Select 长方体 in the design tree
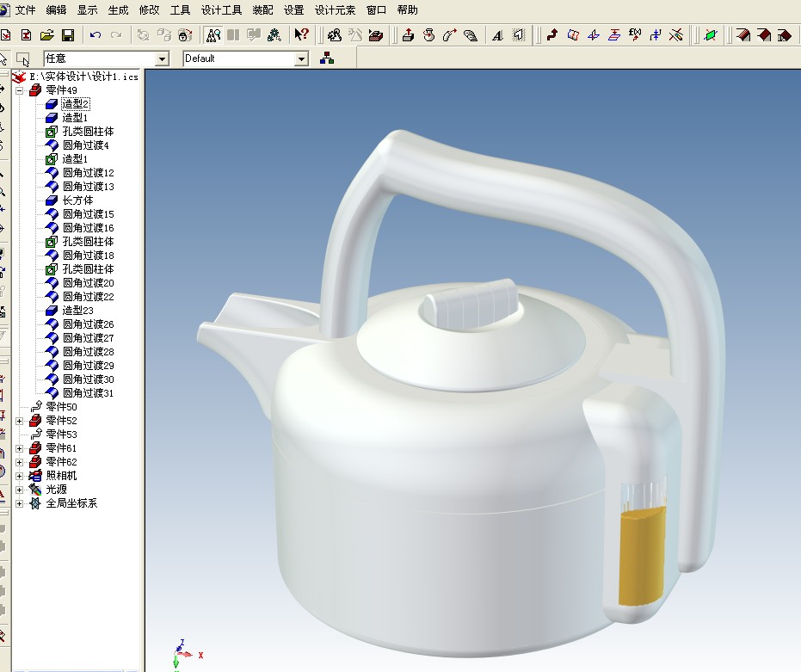Screen dimensions: 801x672 pos(77,200)
